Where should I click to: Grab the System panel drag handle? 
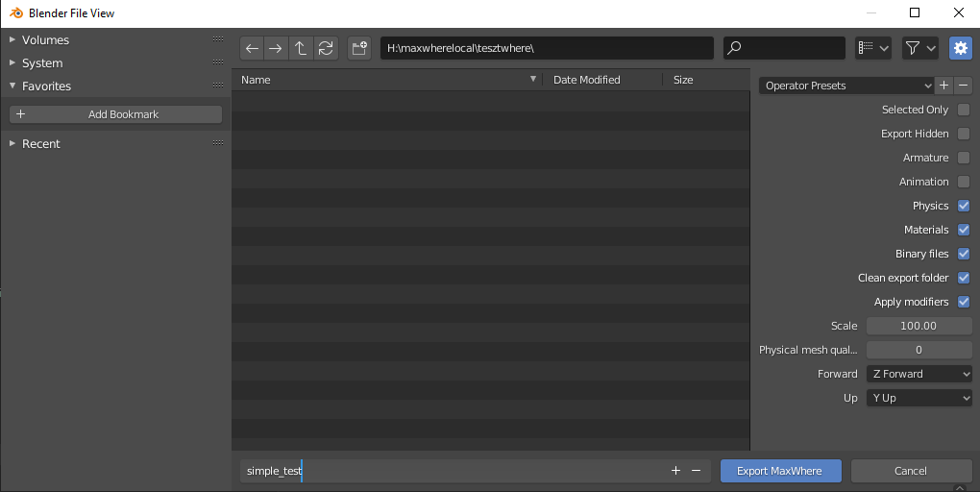(x=217, y=62)
